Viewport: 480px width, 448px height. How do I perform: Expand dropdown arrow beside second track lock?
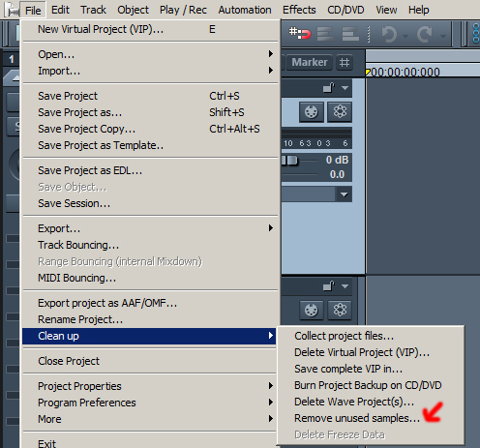tap(345, 286)
